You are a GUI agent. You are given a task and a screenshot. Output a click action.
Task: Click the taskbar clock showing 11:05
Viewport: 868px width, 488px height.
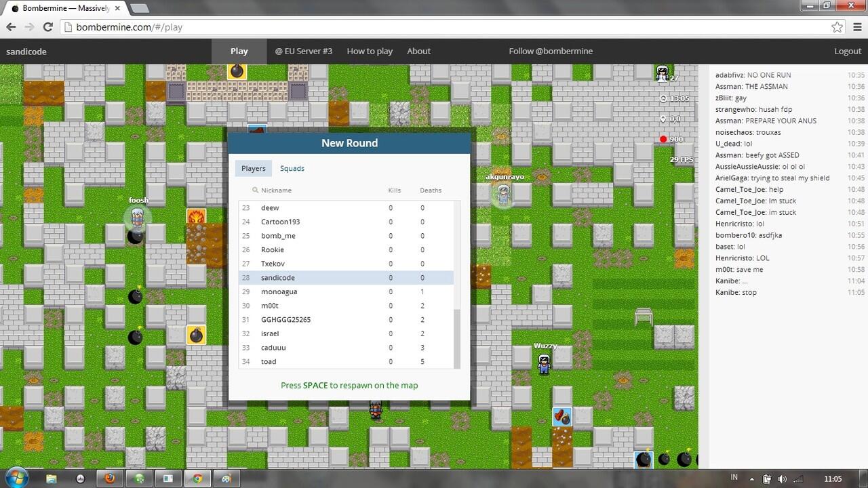[x=833, y=479]
